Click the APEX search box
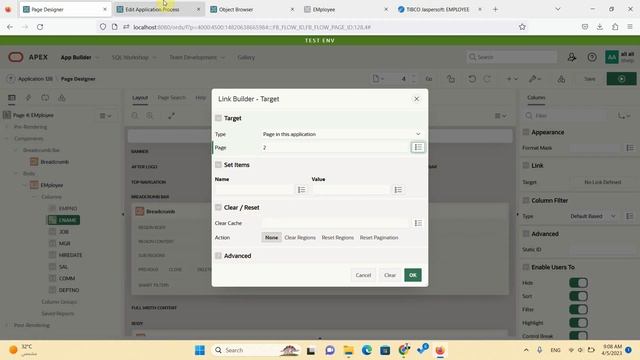 (x=512, y=57)
